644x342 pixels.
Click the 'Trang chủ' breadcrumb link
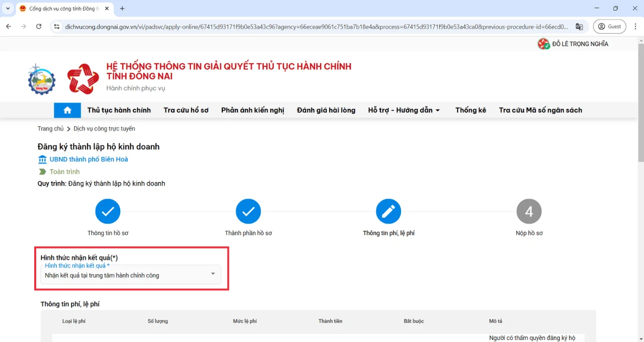(x=50, y=129)
